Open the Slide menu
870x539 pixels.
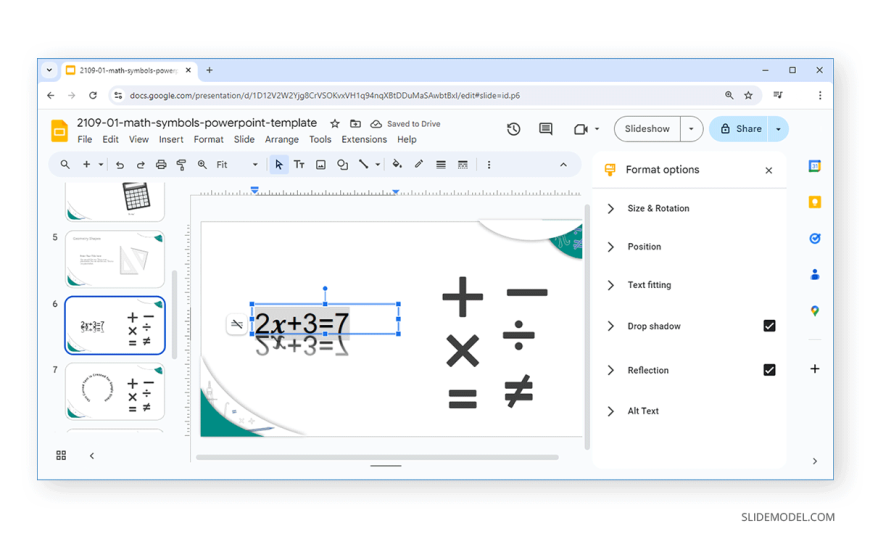tap(244, 139)
